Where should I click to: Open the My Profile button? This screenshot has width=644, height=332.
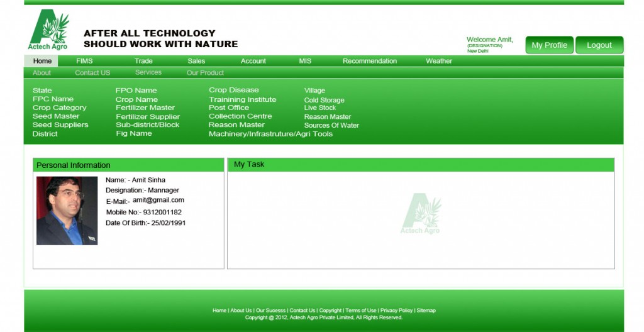click(549, 45)
